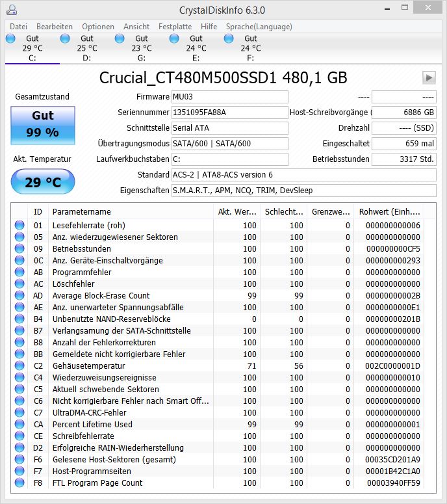The height and width of the screenshot is (504, 447).
Task: Click status orb for Lesefehlerrate (roh) row
Action: (19, 225)
